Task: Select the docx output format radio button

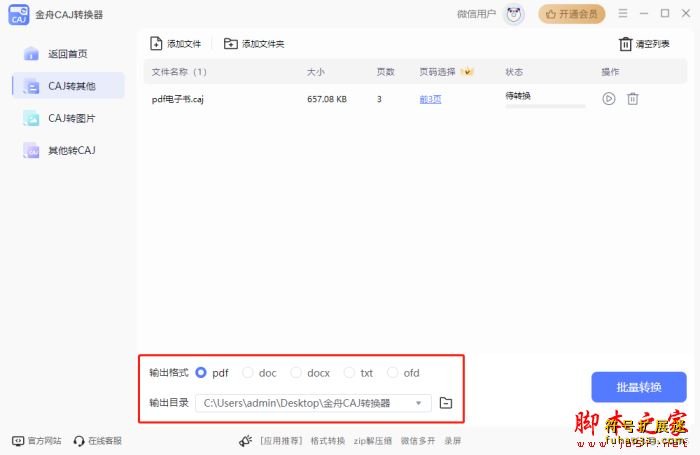Action: (x=296, y=372)
